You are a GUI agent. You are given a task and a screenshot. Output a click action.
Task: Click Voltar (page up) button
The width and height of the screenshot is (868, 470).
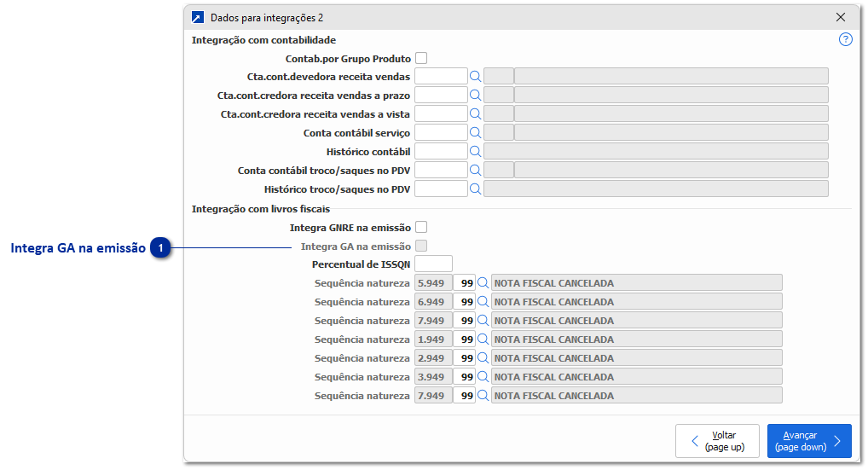pos(717,441)
